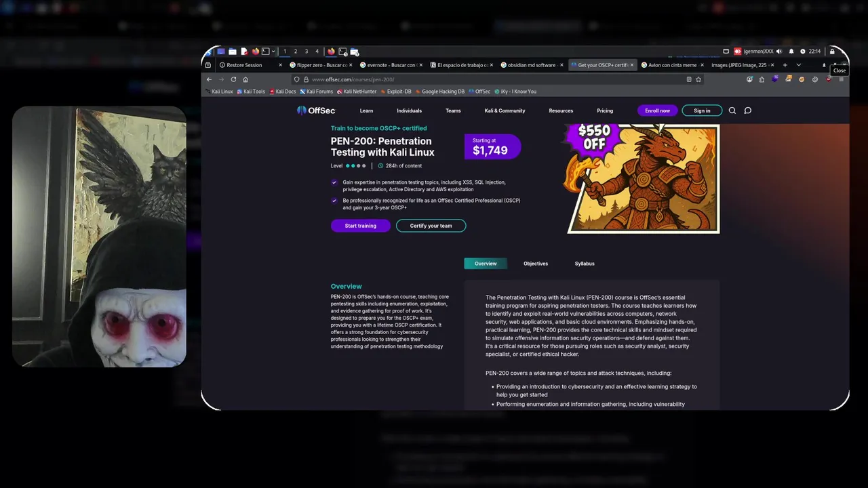Expand the list all tabs chevron
The width and height of the screenshot is (868, 488).
coord(799,65)
